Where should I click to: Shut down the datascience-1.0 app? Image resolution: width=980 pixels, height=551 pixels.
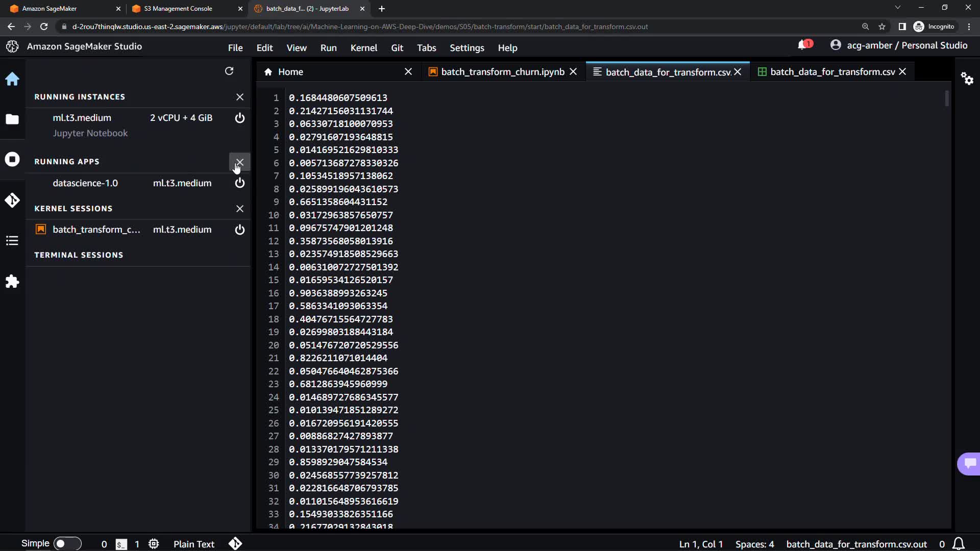(239, 183)
